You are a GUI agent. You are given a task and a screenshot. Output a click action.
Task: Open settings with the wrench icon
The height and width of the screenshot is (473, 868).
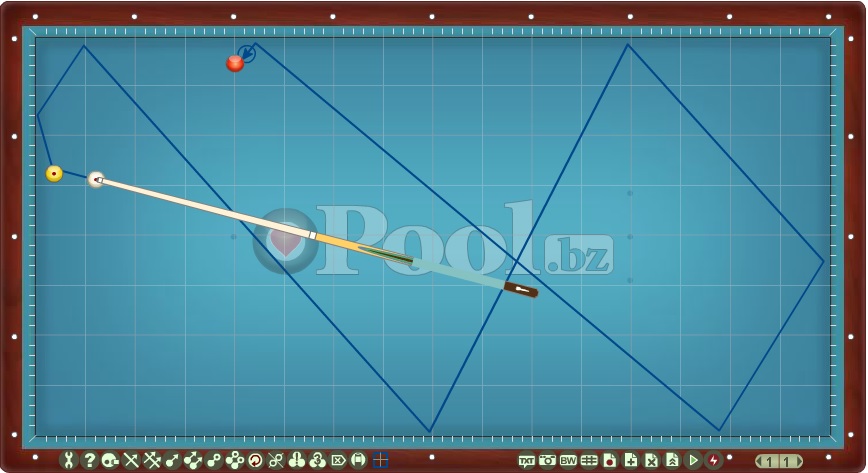click(x=68, y=460)
